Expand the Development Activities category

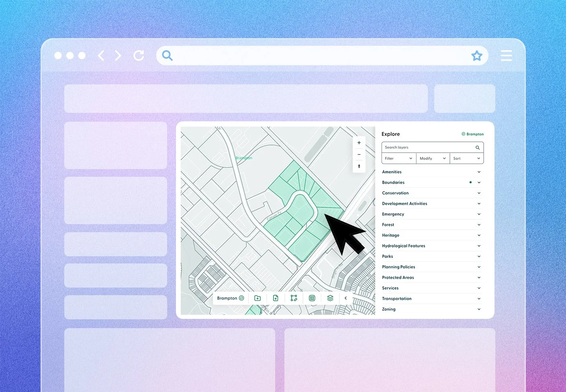coord(432,204)
